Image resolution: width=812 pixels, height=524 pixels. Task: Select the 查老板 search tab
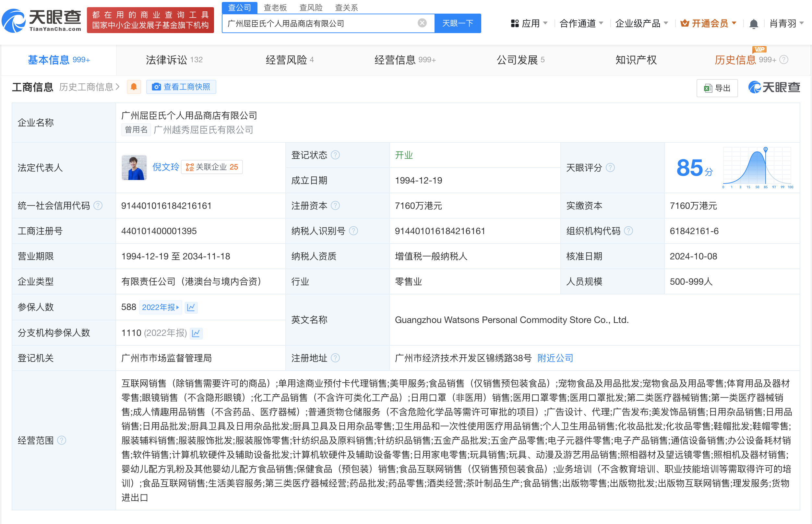[275, 7]
